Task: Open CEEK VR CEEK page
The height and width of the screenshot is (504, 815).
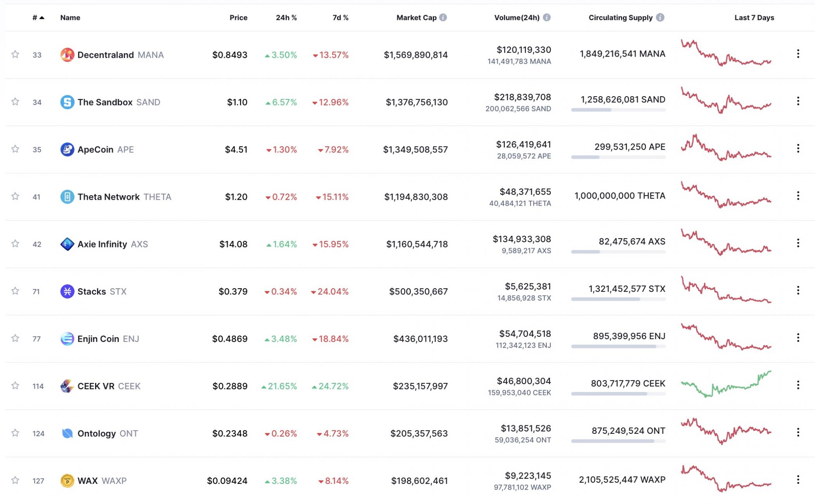Action: pos(109,386)
